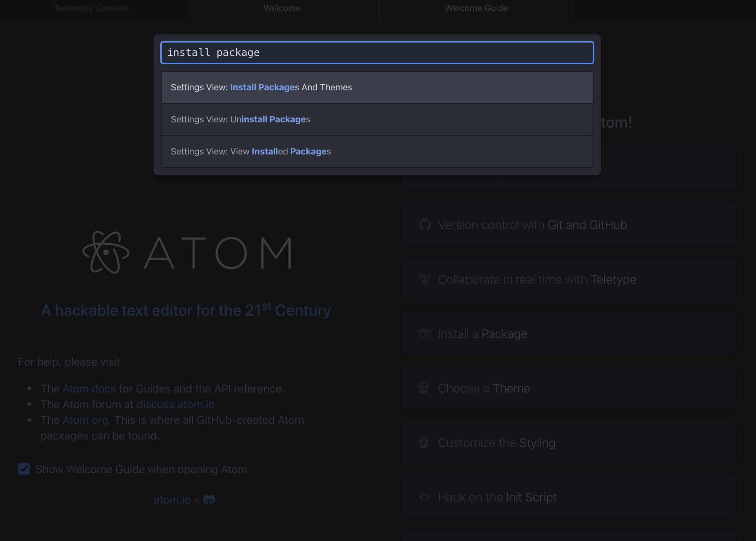Click the Teletype radio tower icon

point(425,279)
